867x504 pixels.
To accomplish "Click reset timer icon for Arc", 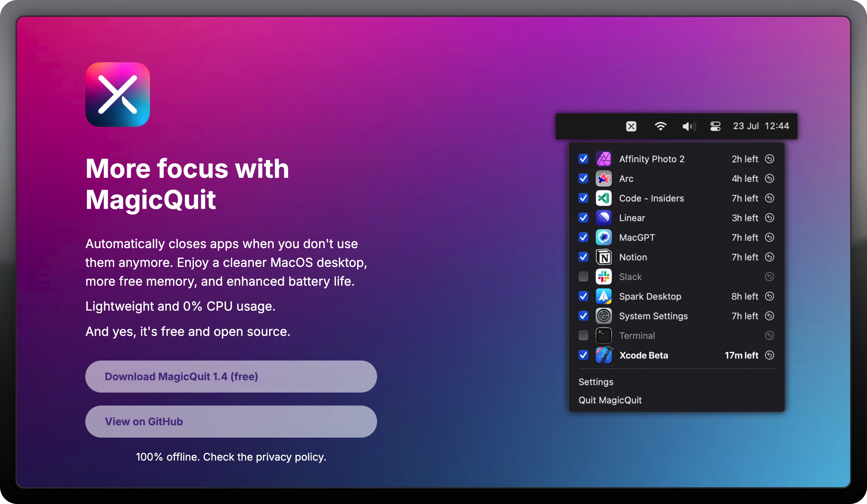I will [x=769, y=178].
